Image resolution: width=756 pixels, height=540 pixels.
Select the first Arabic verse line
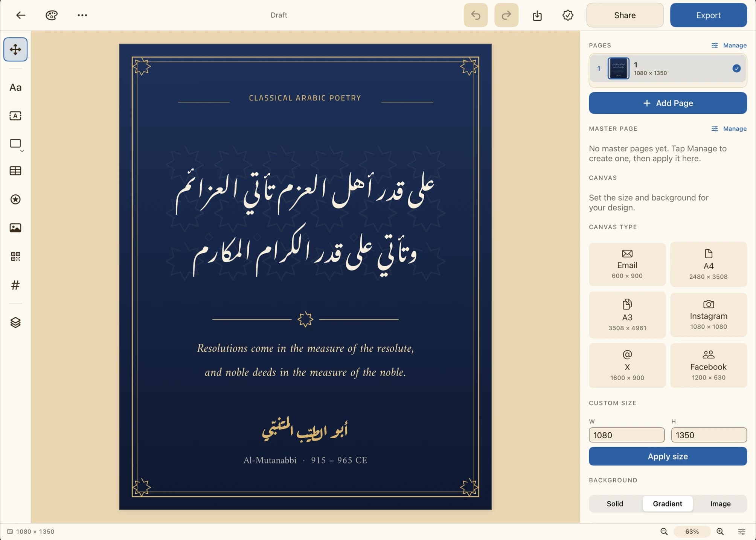coord(305,192)
